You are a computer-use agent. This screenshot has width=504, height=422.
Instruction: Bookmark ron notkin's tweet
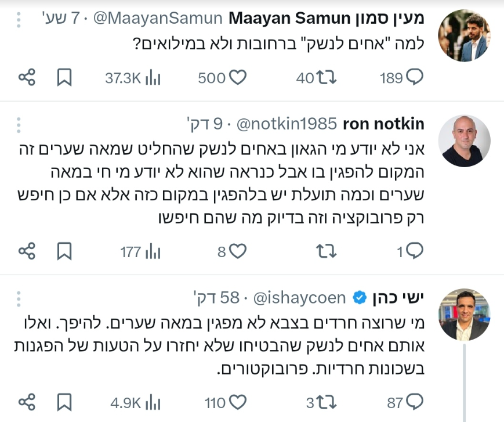[x=64, y=251]
